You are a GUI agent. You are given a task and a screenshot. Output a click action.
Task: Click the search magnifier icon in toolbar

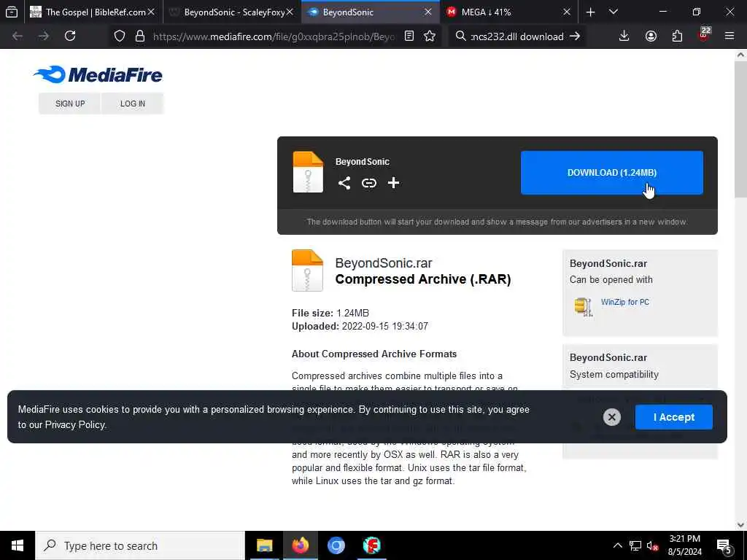point(460,36)
